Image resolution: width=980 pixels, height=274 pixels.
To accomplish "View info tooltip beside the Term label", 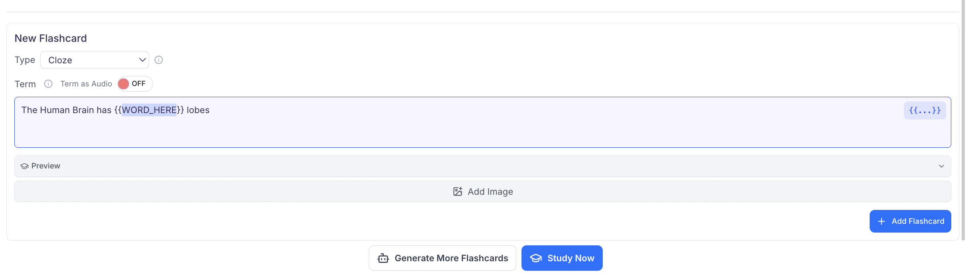I will 49,84.
